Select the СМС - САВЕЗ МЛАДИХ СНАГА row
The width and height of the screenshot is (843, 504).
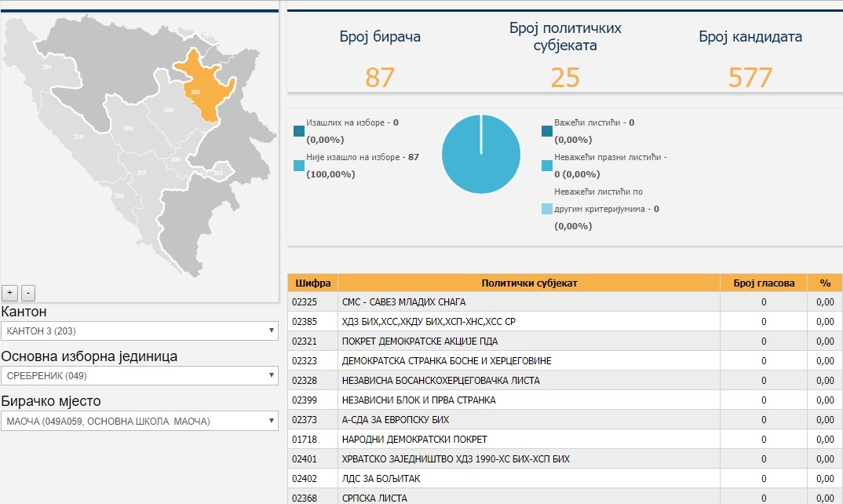coord(565,302)
